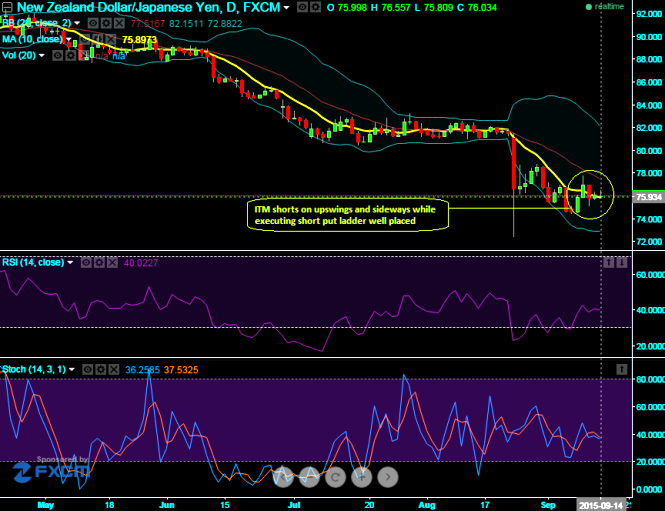Toggle visibility of main price series
The height and width of the screenshot is (511, 665).
[x=302, y=7]
